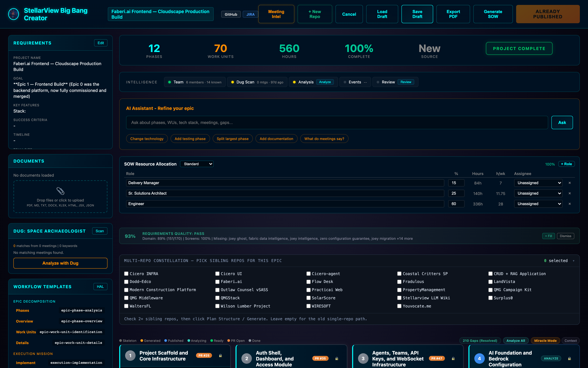The width and height of the screenshot is (588, 368).
Task: Dismiss the requirements quality banner
Action: 565,236
